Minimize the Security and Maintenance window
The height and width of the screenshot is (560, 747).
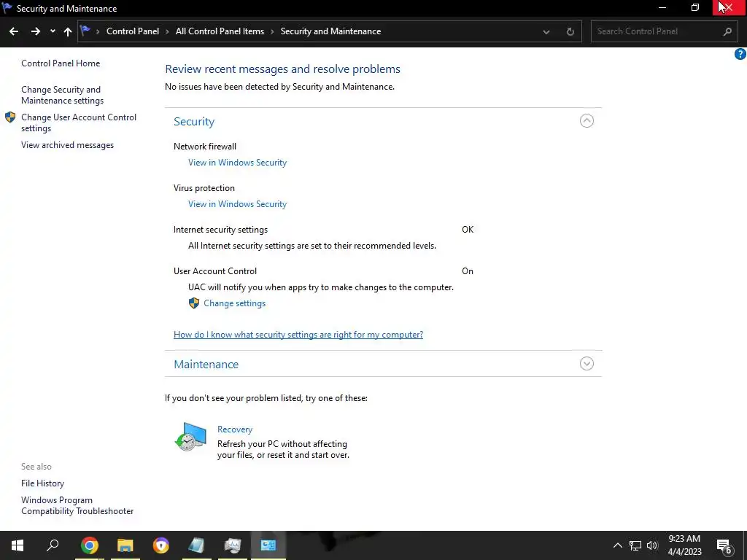[x=662, y=7]
